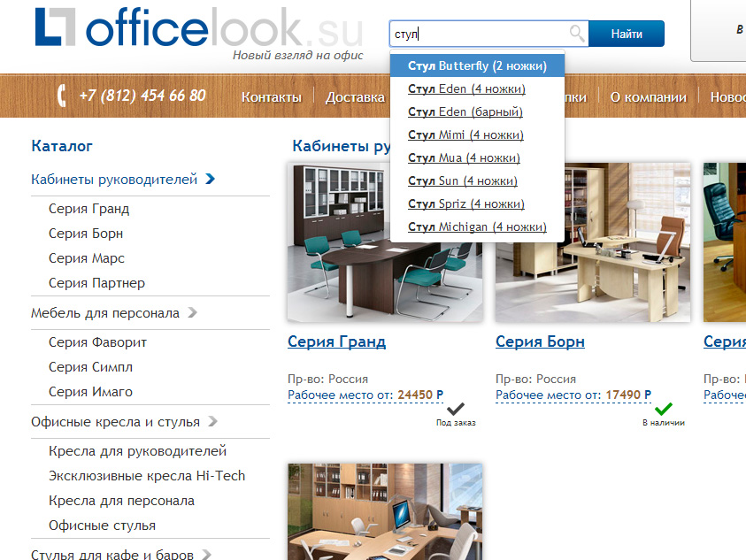
Task: Click the green checkmark 'В наличии' icon
Action: click(663, 409)
